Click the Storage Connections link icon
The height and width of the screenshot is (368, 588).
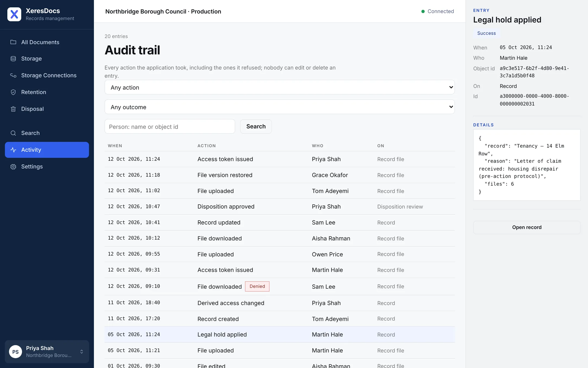[x=13, y=75]
